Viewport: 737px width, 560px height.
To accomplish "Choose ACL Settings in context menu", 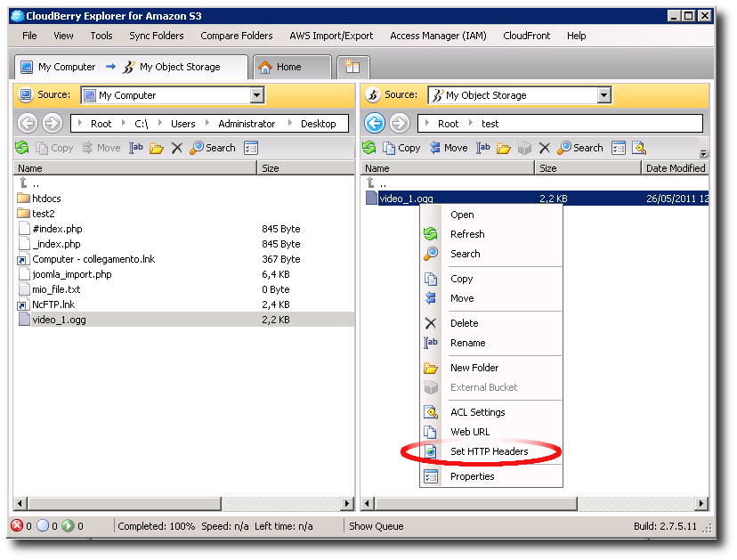I will [491, 412].
